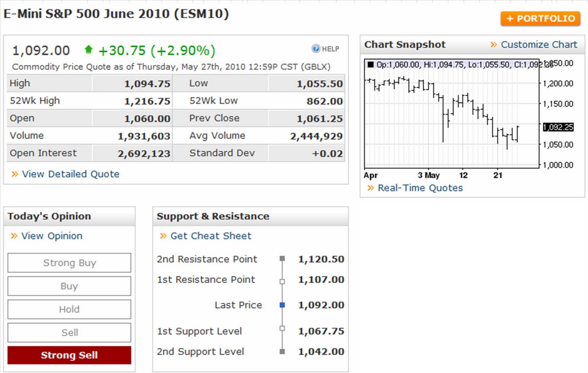Click the Low value 1,055.50
Viewport: 588px width, 373px height.
320,84
